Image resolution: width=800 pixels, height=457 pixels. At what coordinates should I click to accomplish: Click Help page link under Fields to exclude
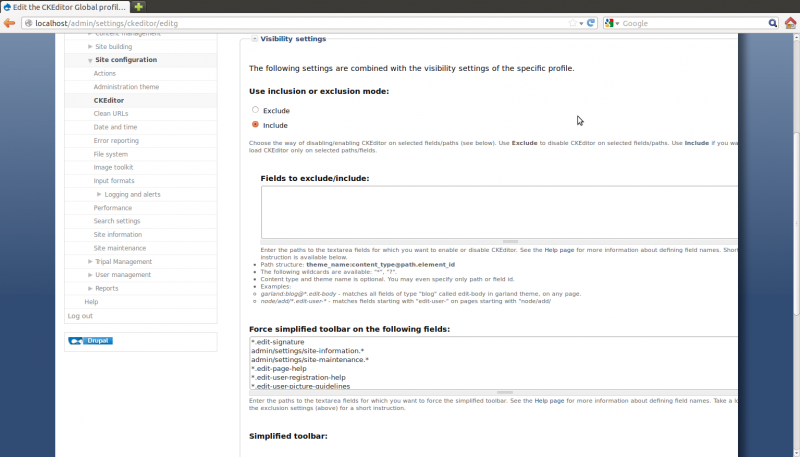(x=559, y=250)
